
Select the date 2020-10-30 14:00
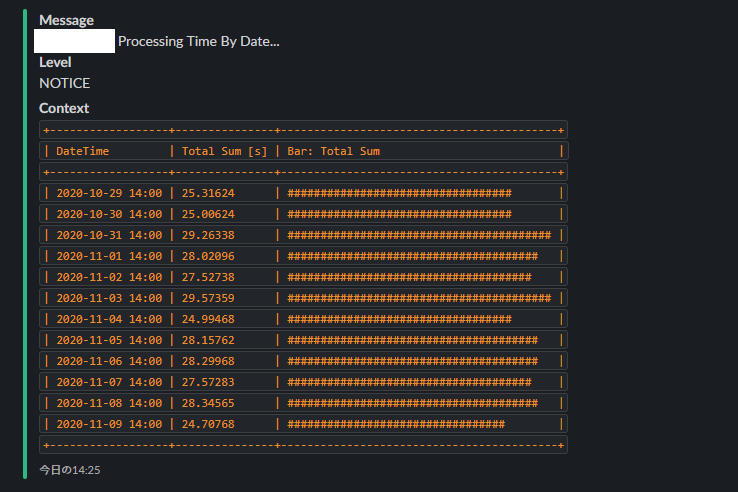[x=109, y=214]
